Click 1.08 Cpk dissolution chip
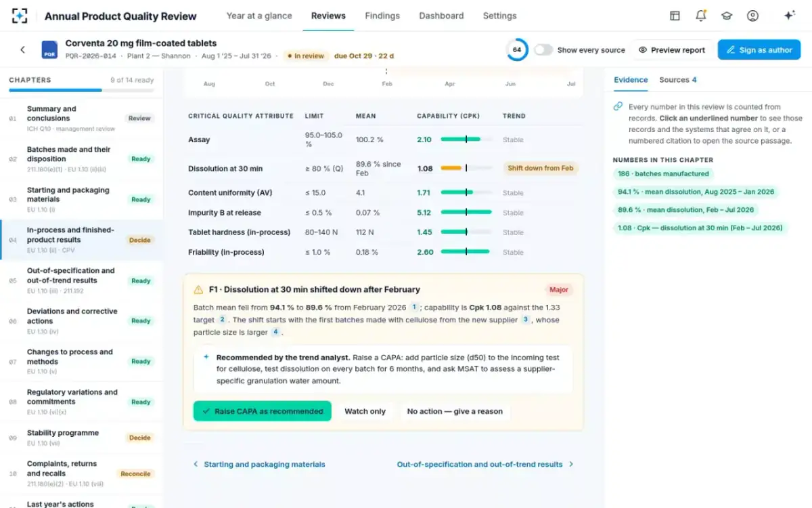812x508 pixels. 700,228
